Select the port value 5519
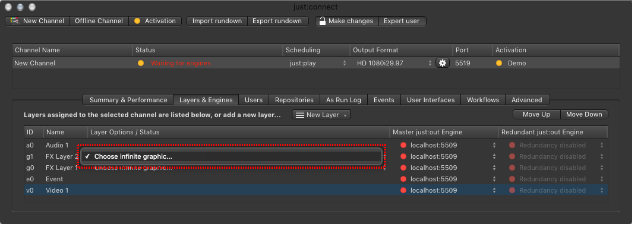This screenshot has height=236, width=644. click(x=462, y=64)
